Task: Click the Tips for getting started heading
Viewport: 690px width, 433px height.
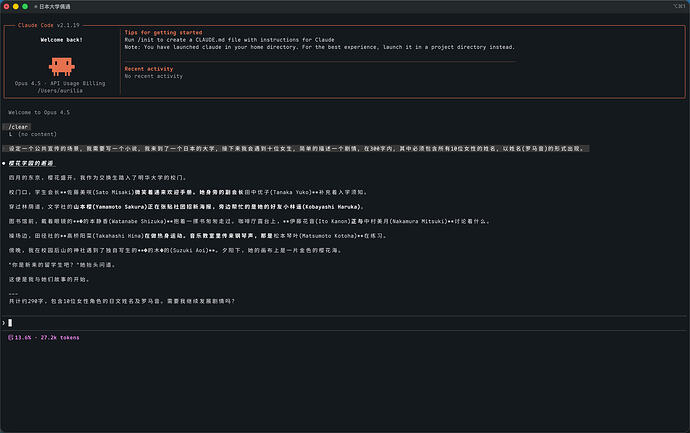Action: (x=163, y=33)
